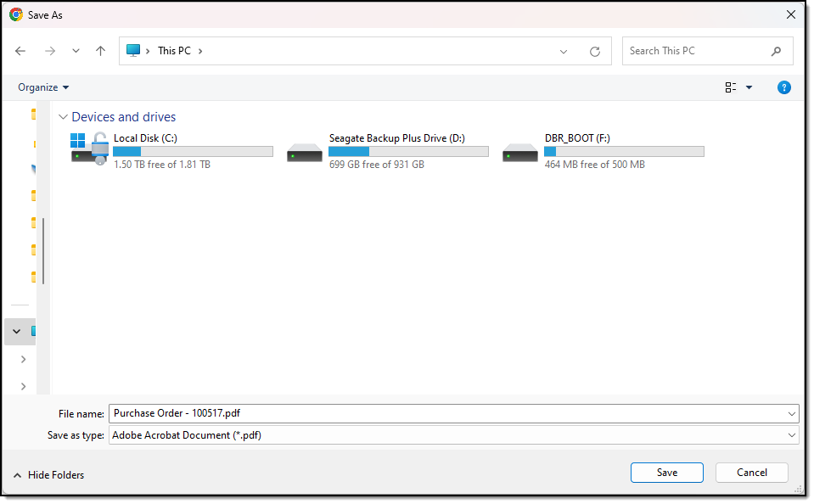Cancel the Save As dialog

752,473
